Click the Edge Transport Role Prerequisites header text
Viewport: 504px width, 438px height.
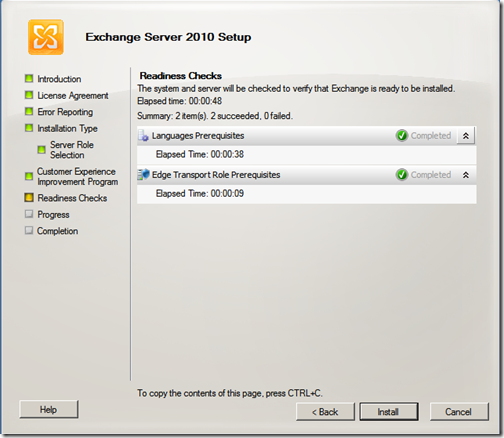point(216,175)
